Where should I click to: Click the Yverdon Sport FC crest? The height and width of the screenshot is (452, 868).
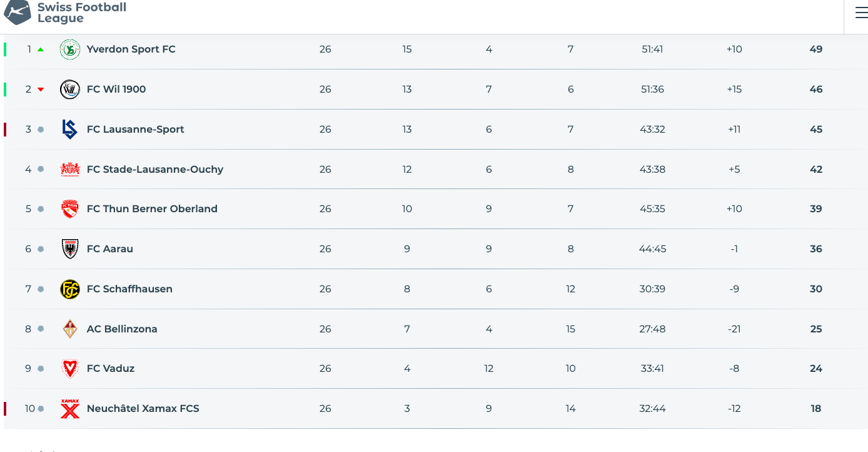(70, 49)
